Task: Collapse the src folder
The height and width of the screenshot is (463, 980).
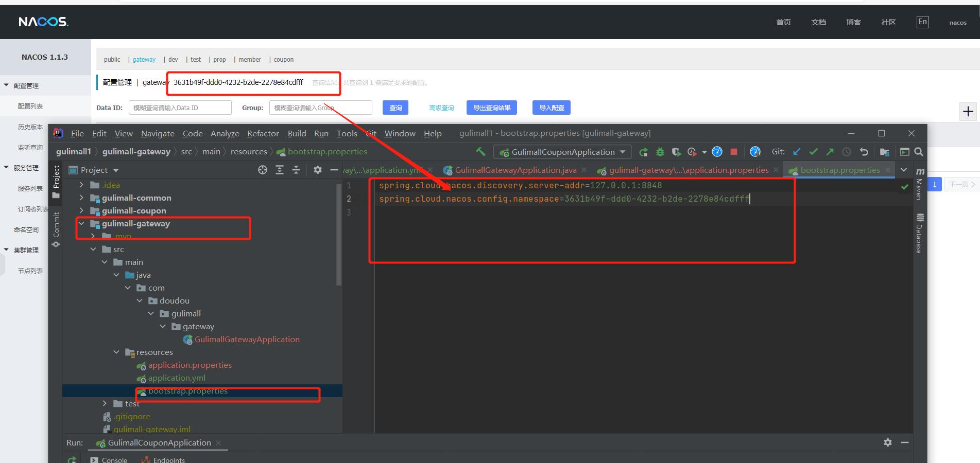Action: [93, 249]
